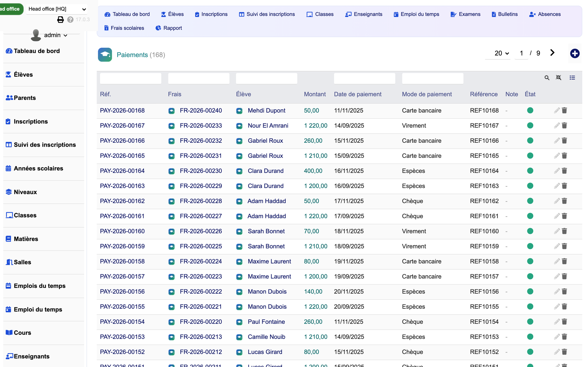Open Inscriptions in the top menu
The height and width of the screenshot is (367, 588).
211,14
